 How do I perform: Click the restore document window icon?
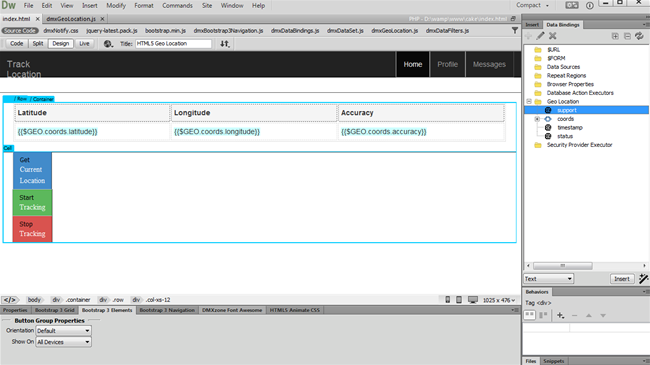click(514, 19)
